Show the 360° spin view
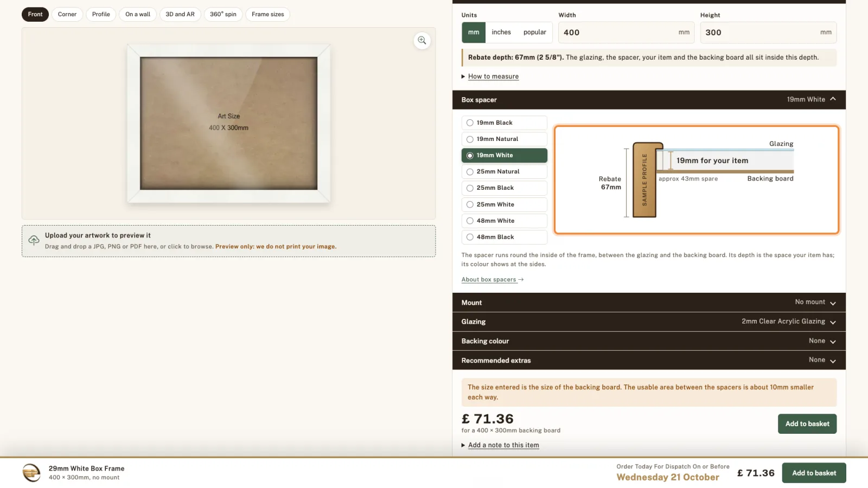 click(223, 15)
